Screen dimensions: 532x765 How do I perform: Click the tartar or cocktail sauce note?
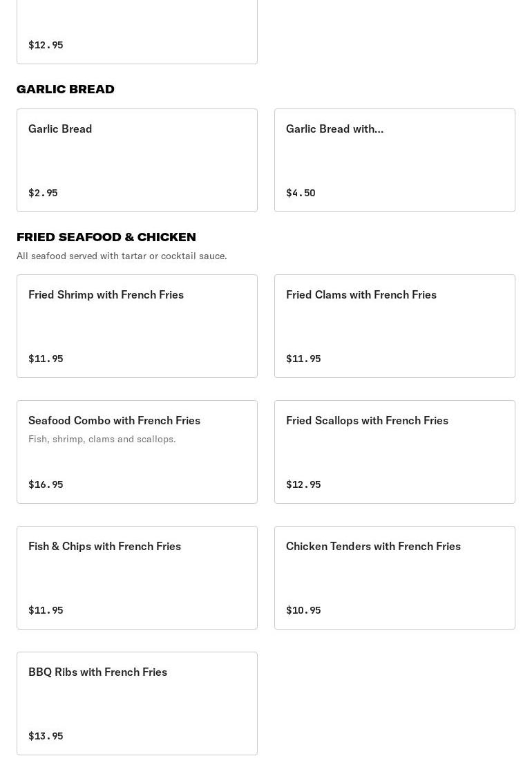pos(122,256)
